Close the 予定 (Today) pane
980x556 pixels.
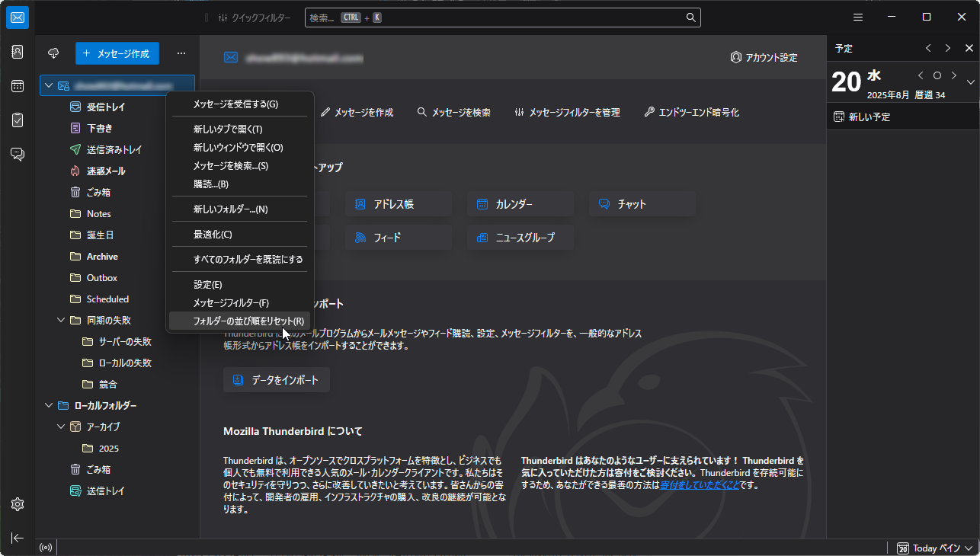click(x=969, y=47)
